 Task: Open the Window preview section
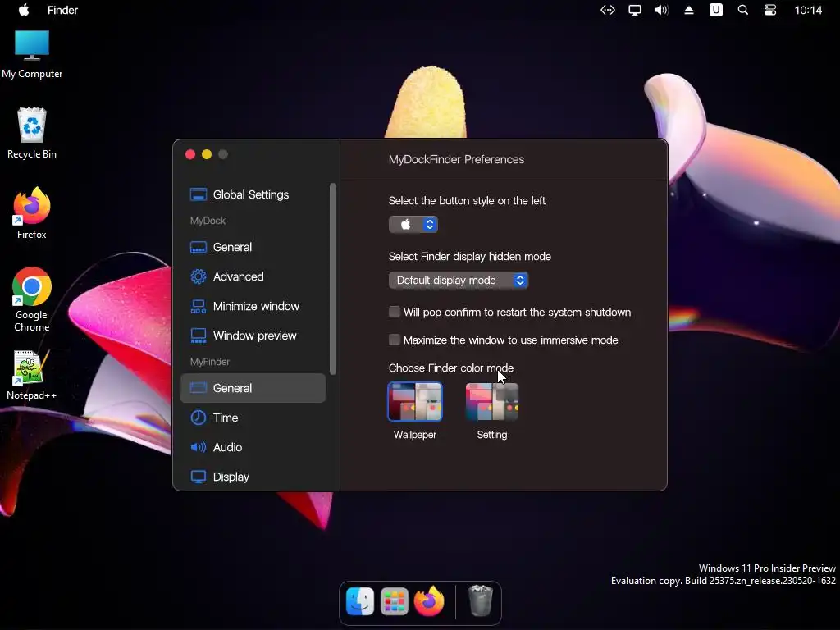[253, 336]
